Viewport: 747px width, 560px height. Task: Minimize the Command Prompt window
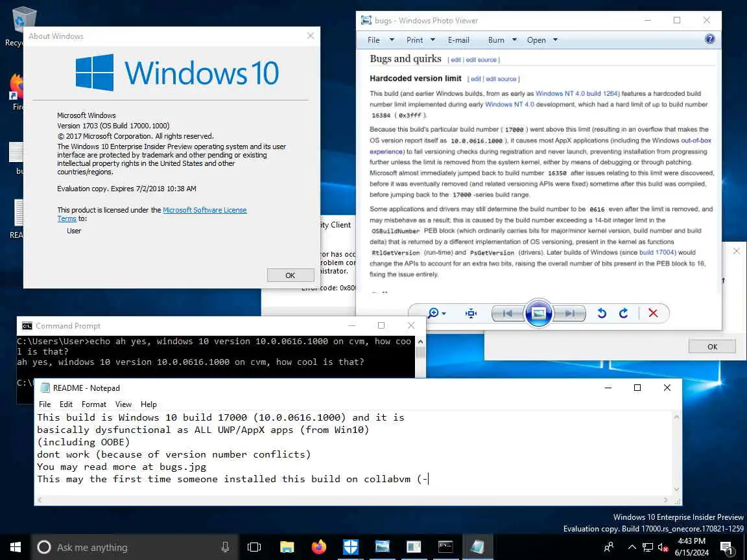[x=351, y=326]
